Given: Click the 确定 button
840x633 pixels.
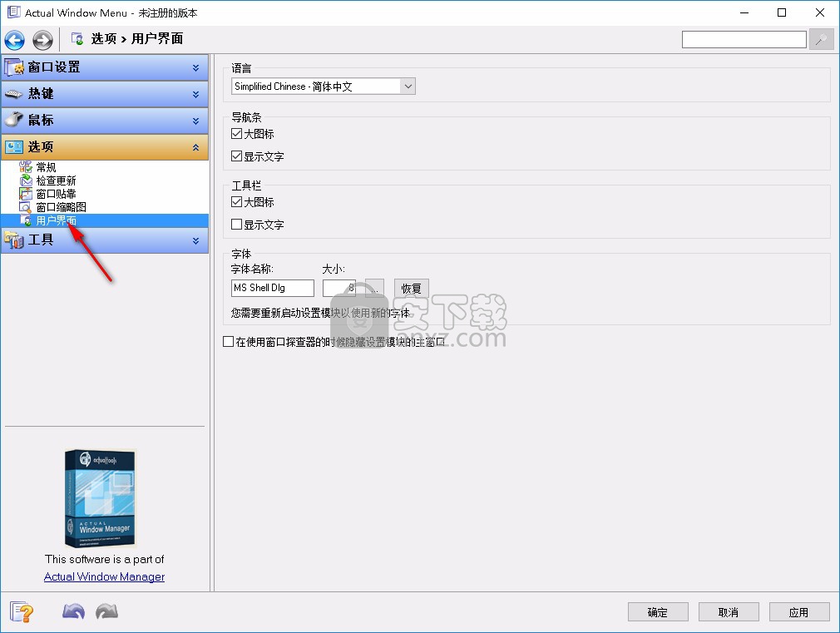Looking at the screenshot, I should [x=658, y=612].
